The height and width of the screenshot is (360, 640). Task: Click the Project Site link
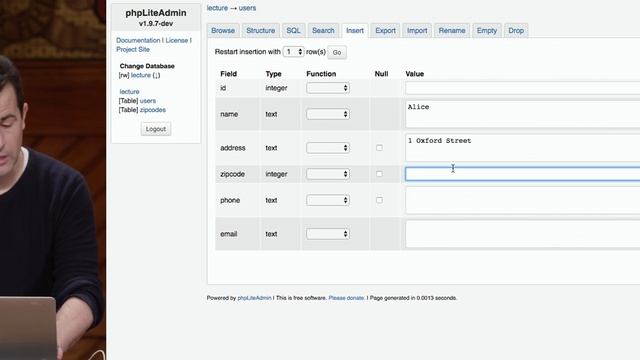[133, 49]
